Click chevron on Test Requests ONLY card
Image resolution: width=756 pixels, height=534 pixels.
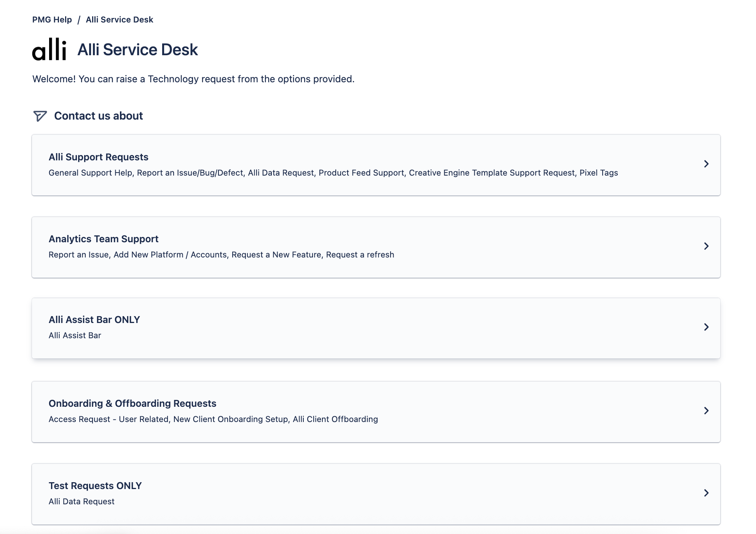(x=706, y=493)
